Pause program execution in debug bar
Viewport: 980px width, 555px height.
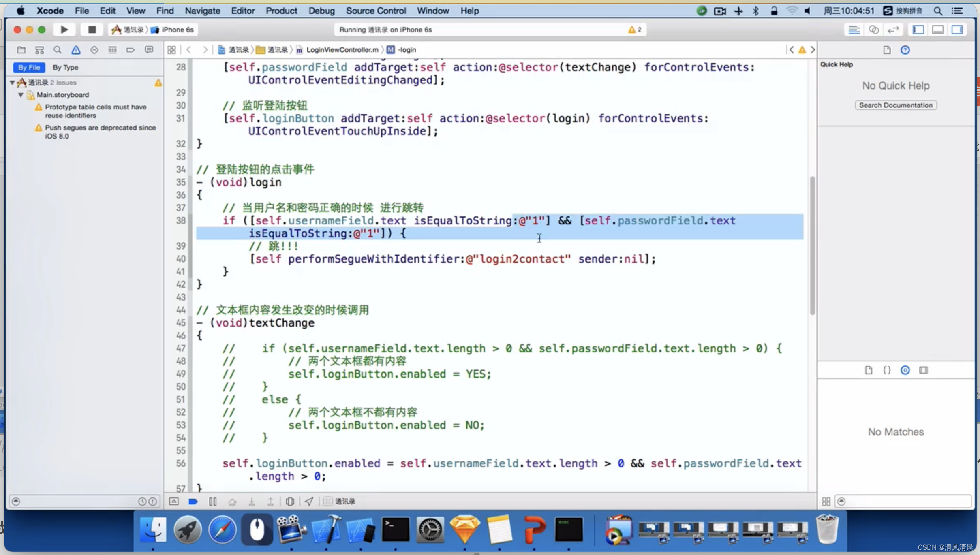(x=213, y=502)
